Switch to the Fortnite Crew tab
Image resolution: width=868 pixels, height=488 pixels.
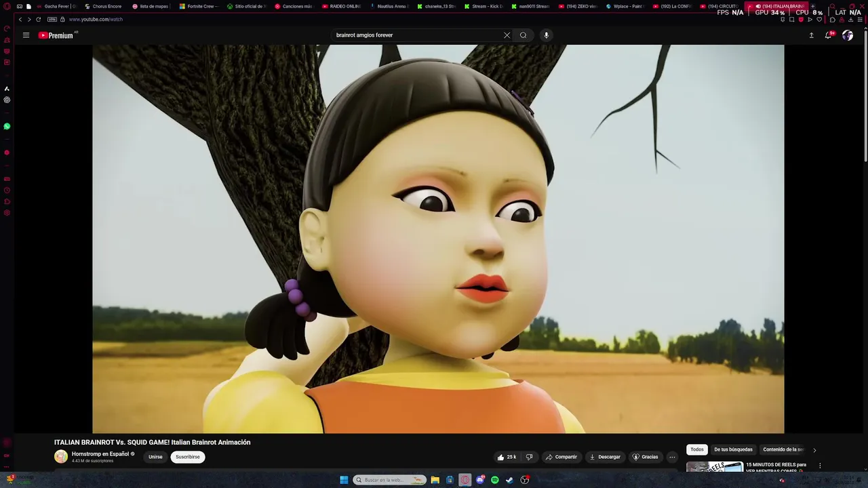pyautogui.click(x=198, y=6)
